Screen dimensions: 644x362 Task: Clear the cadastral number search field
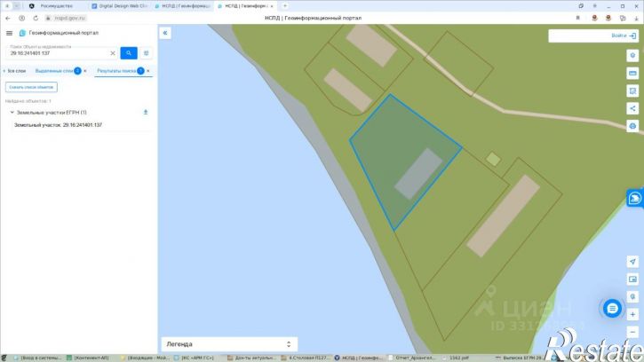point(113,53)
